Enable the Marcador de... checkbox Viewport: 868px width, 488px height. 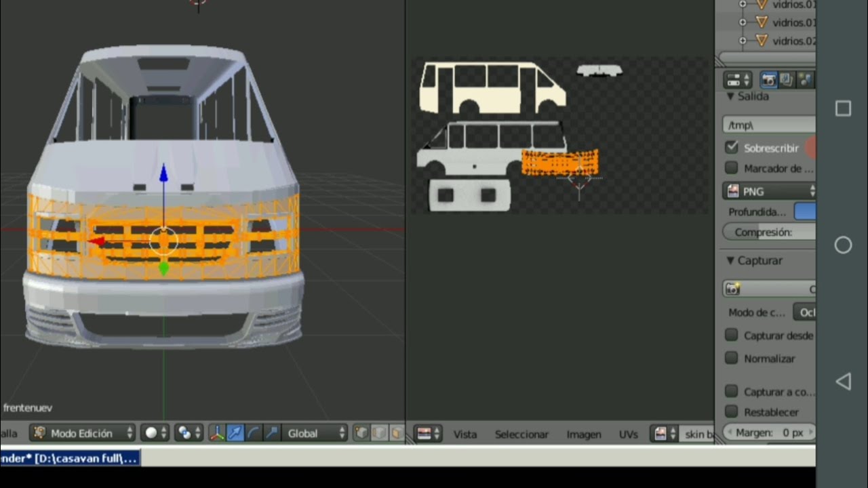(x=732, y=167)
